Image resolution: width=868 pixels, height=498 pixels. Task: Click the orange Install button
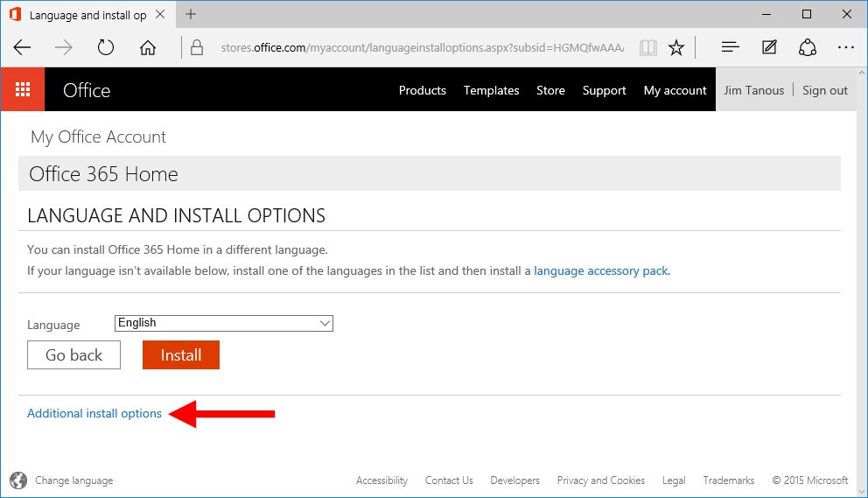pyautogui.click(x=181, y=354)
